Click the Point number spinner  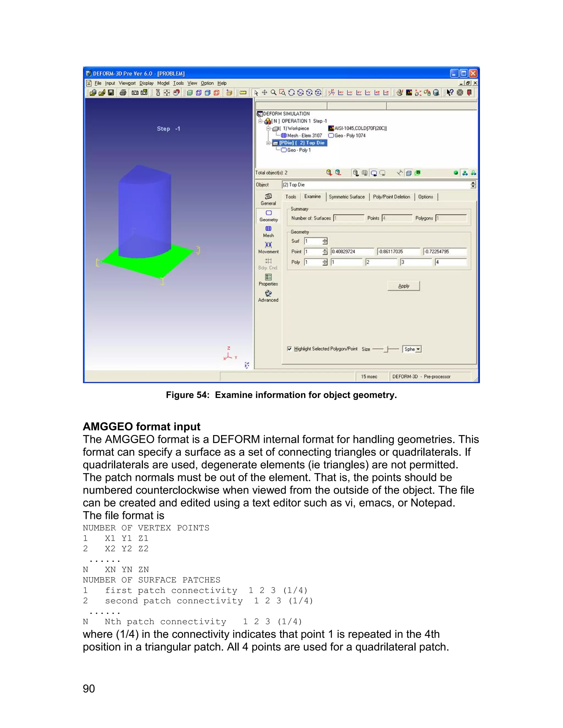[x=325, y=252]
